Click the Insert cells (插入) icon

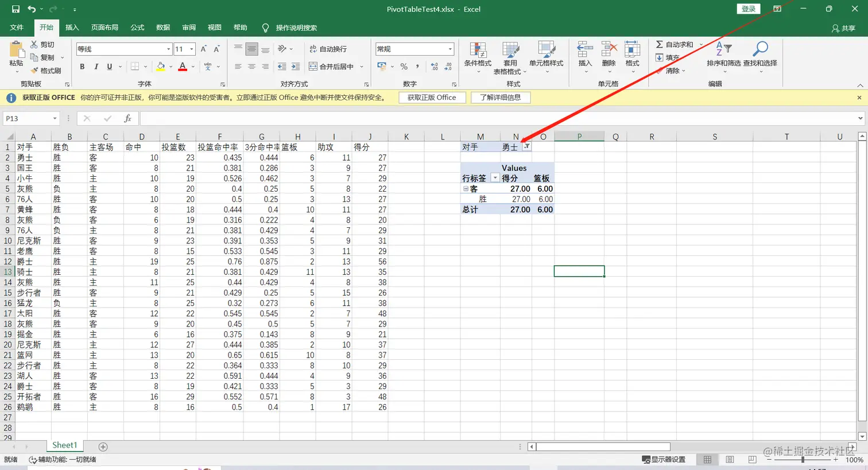click(585, 49)
